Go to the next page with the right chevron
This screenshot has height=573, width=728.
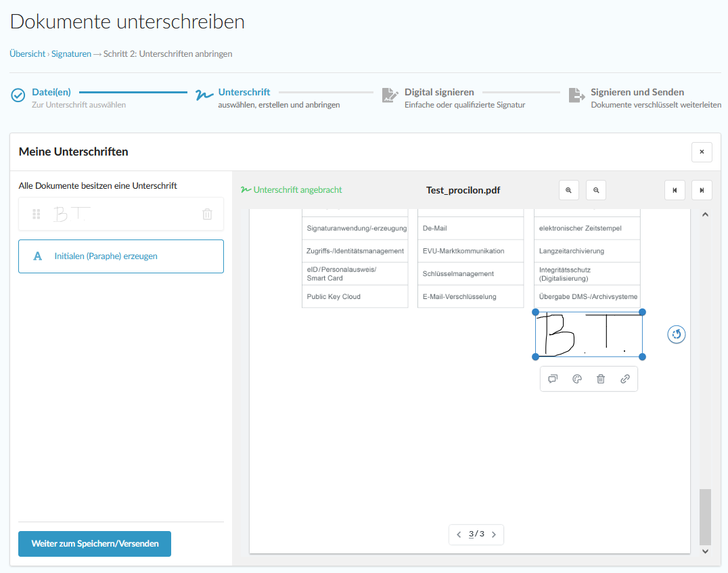(494, 534)
